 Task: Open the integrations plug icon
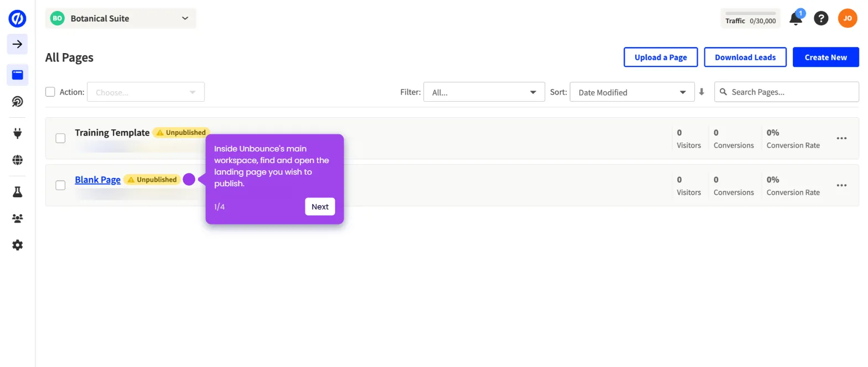coord(17,133)
